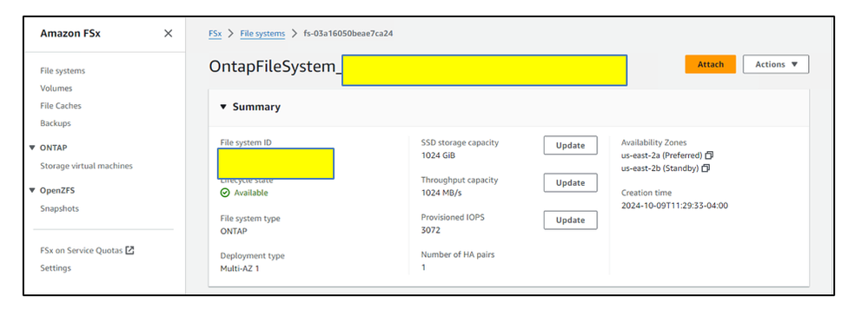Click the Number of HA pairs label
This screenshot has height=316, width=868.
458,255
